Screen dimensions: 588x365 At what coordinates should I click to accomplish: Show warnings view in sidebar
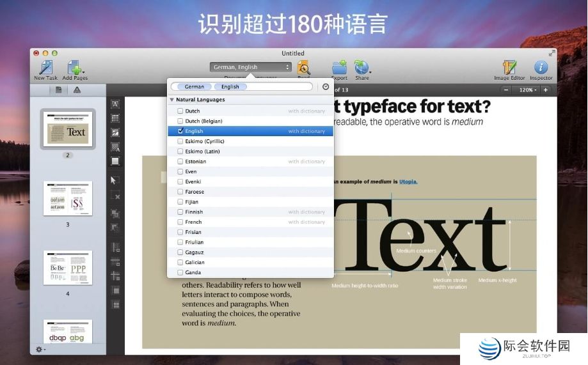pos(77,90)
